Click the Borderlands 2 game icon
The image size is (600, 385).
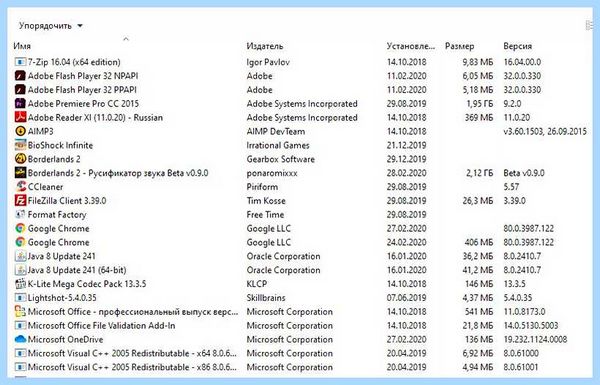pos(20,159)
